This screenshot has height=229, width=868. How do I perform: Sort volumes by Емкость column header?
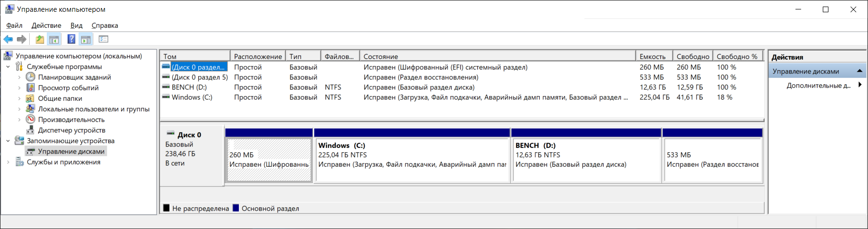tap(652, 57)
